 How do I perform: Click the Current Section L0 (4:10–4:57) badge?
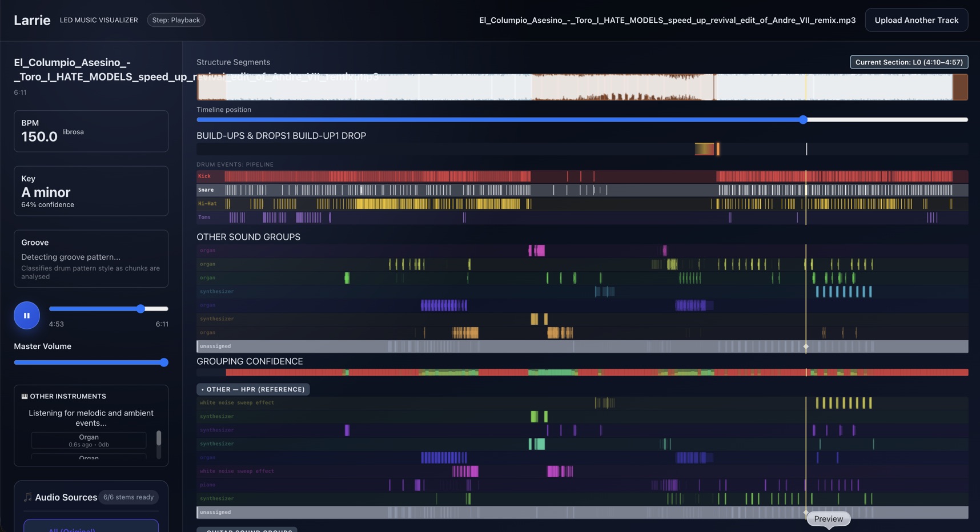pyautogui.click(x=909, y=62)
